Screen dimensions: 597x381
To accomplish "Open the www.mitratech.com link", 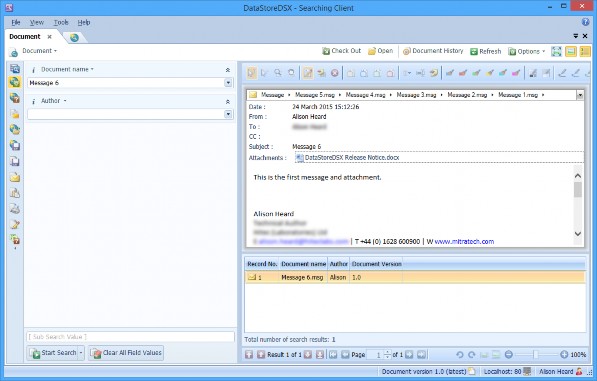I will pos(464,241).
